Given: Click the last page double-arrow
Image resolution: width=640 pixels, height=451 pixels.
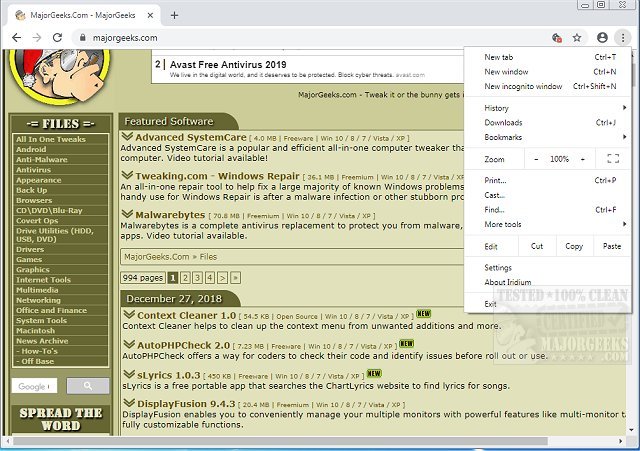Looking at the screenshot, I should (x=235, y=278).
